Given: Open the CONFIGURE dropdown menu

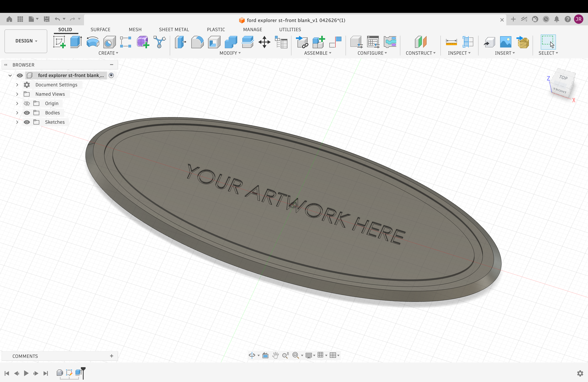Looking at the screenshot, I should (x=372, y=53).
